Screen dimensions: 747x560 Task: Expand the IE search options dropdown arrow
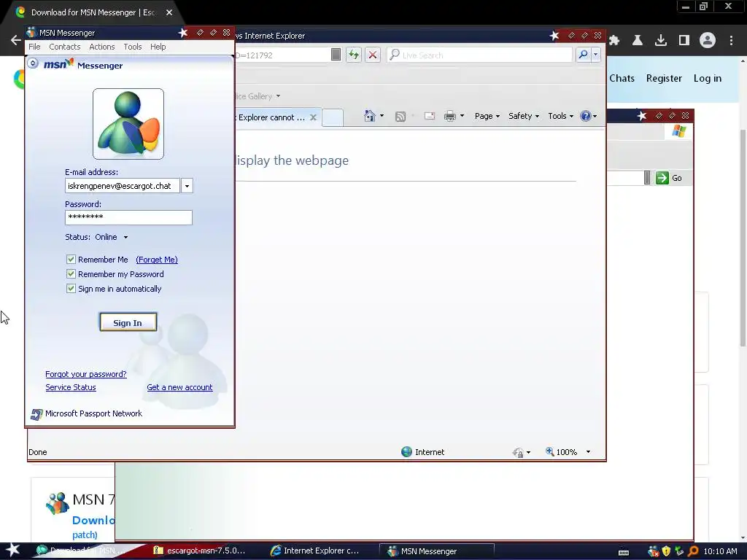coord(595,55)
